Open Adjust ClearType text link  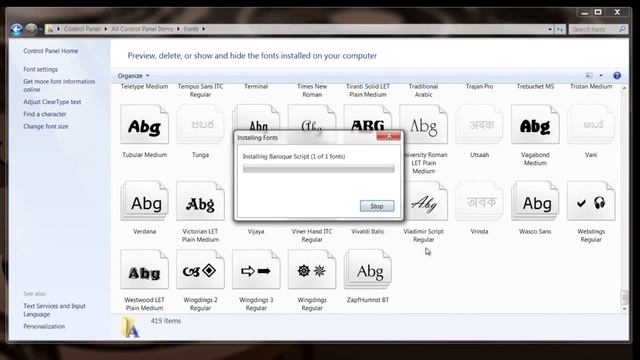point(52,102)
